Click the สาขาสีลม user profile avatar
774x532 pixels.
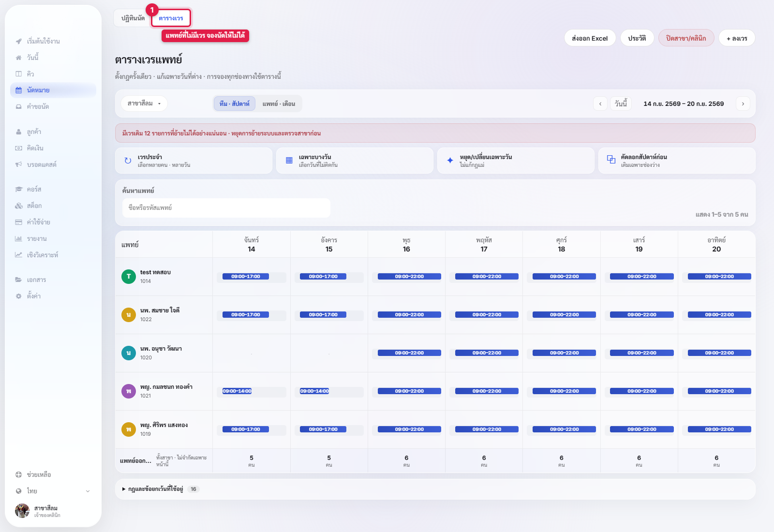tap(22, 511)
